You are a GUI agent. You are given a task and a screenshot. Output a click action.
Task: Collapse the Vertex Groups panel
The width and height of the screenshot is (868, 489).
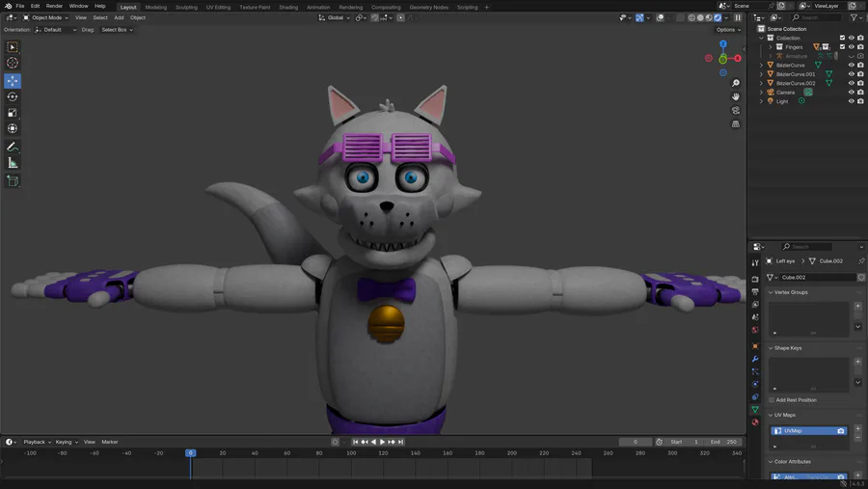[x=771, y=292]
